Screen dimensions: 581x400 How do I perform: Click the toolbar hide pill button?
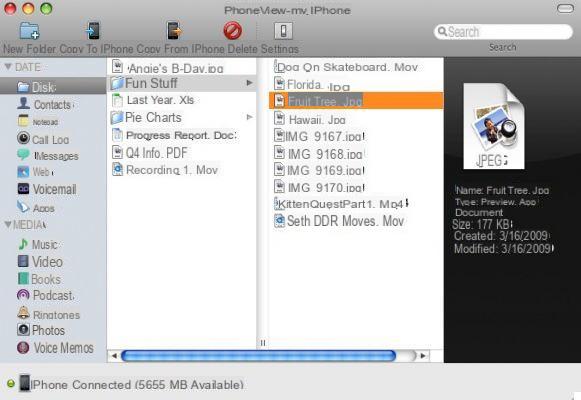tap(565, 9)
